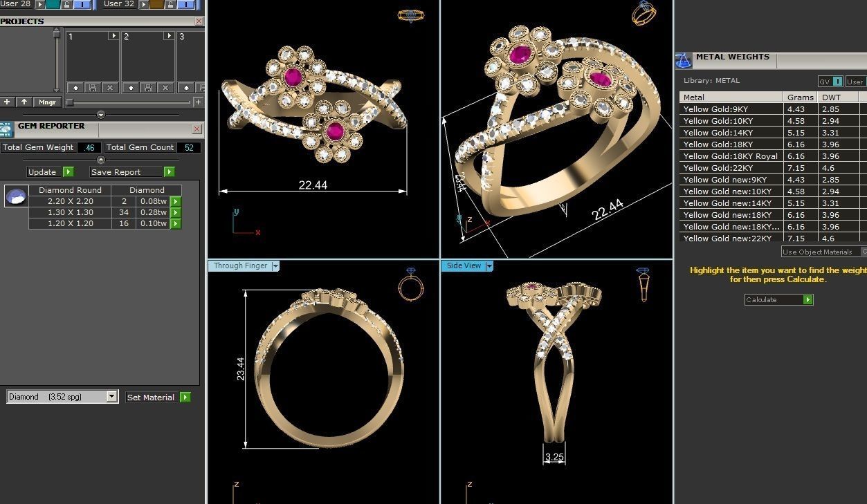This screenshot has height=504, width=867.
Task: Click the perspective view ring icon
Action: pyautogui.click(x=644, y=13)
